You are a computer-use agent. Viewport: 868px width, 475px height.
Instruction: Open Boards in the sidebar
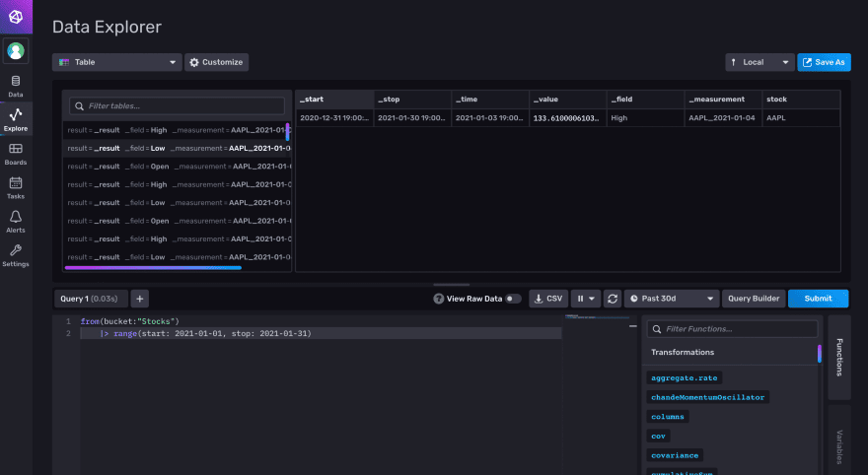click(x=16, y=155)
